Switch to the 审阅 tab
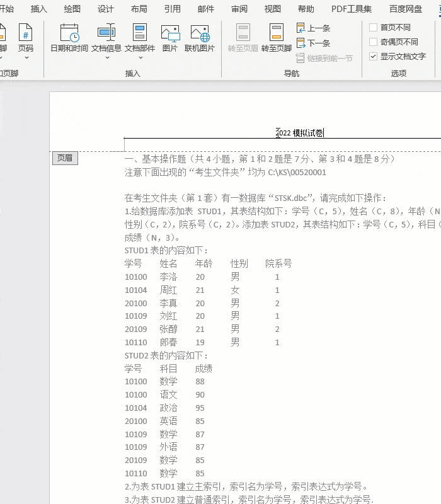The width and height of the screenshot is (441, 504). pos(239,9)
